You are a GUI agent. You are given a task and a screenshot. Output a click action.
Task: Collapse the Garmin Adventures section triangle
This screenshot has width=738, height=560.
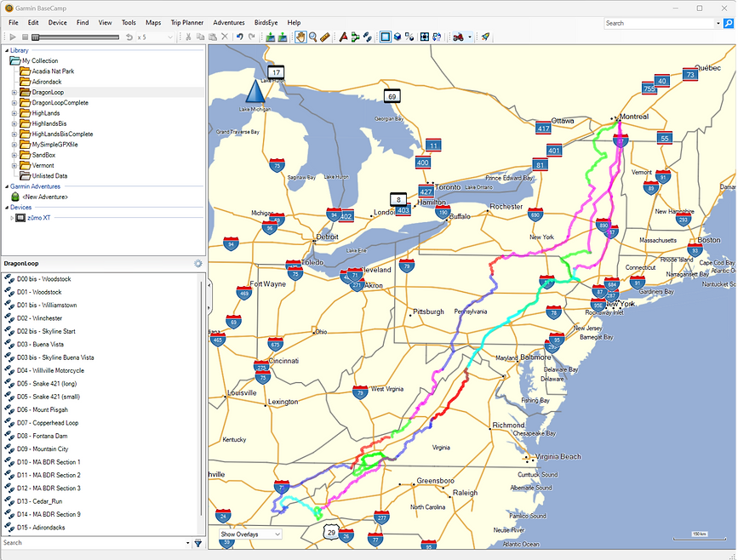click(x=7, y=186)
